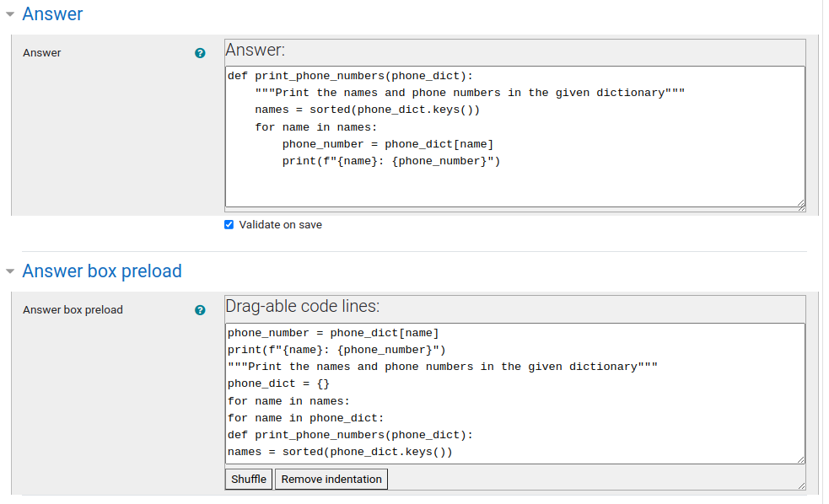This screenshot has width=829, height=504.
Task: Open help for Answer box preload
Action: pos(200,309)
